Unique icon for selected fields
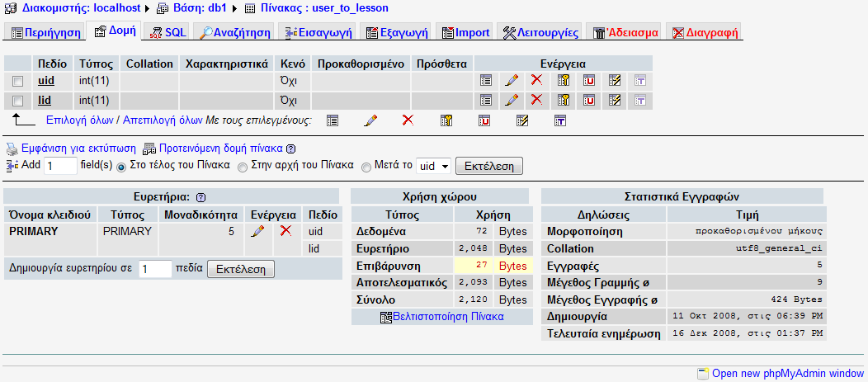The height and width of the screenshot is (382, 868). click(x=484, y=120)
